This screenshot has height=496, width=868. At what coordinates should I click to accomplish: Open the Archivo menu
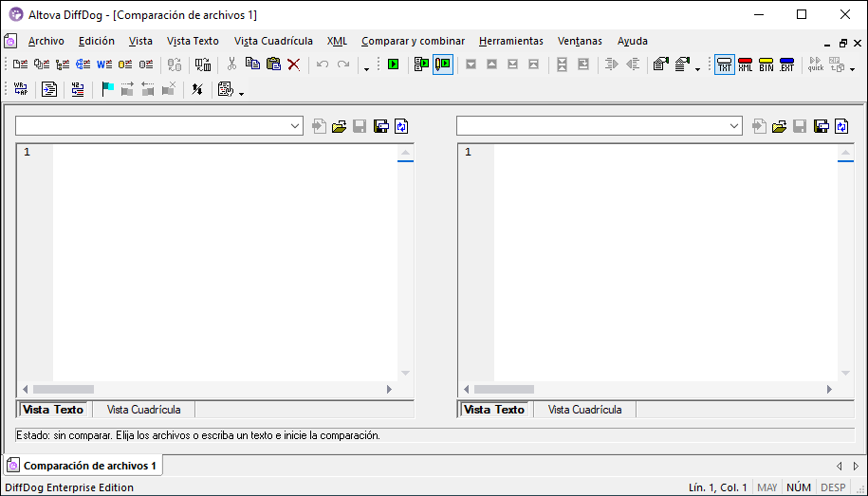46,41
